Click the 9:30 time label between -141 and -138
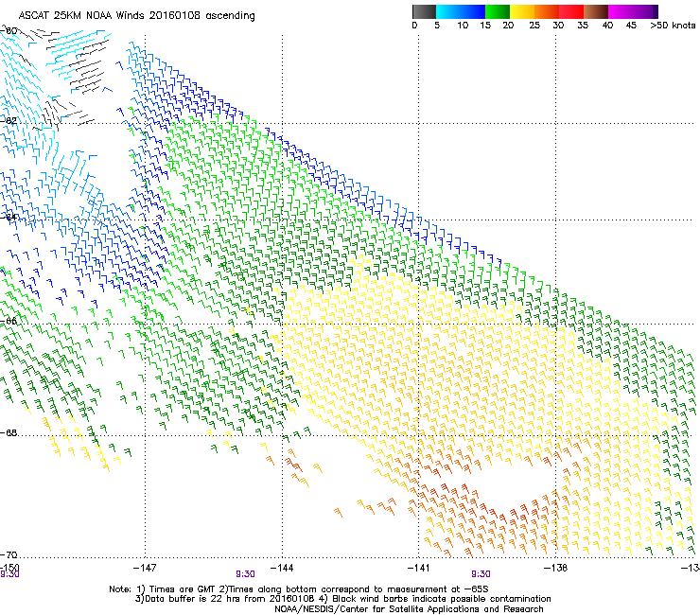This screenshot has height=615, width=700. [481, 574]
